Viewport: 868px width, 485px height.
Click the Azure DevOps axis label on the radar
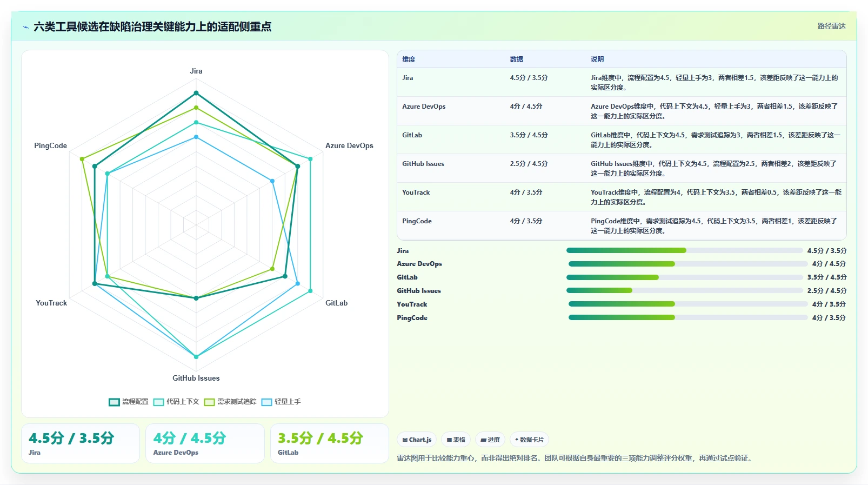coord(349,145)
